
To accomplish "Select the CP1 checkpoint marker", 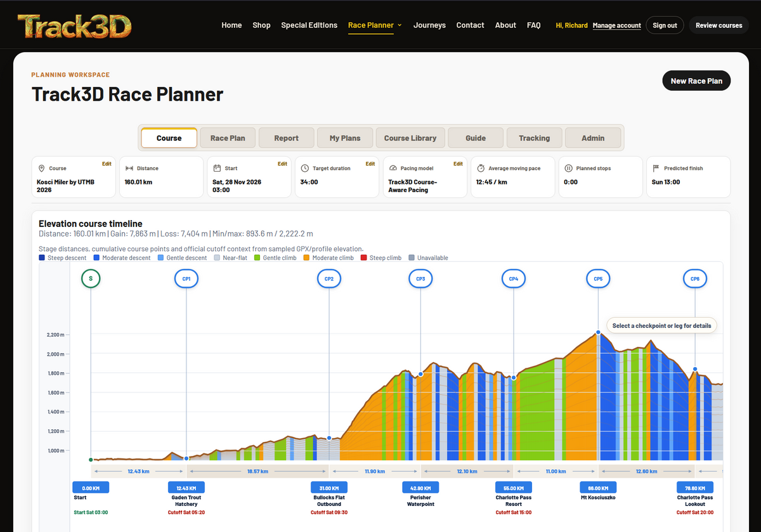I will coord(186,279).
